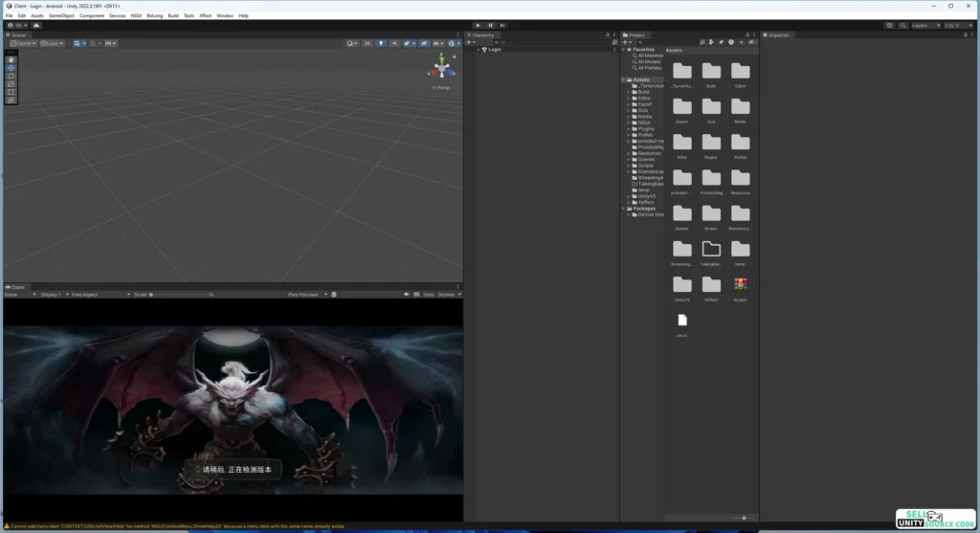
Task: Open the GameObject menu
Action: click(x=61, y=15)
